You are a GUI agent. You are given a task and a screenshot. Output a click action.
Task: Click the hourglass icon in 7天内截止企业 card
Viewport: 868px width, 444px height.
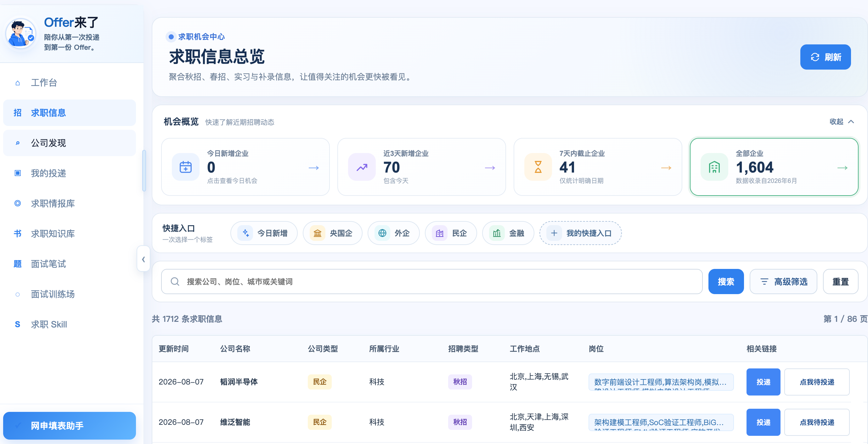(x=538, y=167)
